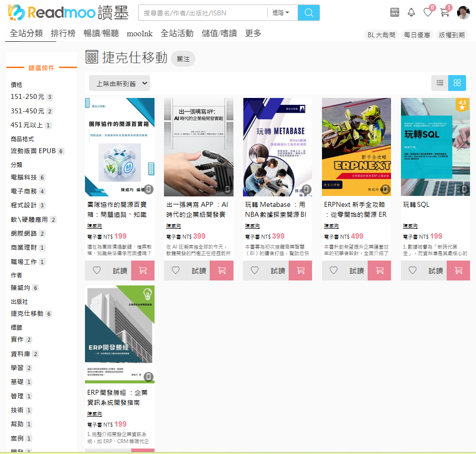Open the 上架由新到舊 sort dropdown
This screenshot has height=454, width=476.
coord(119,83)
